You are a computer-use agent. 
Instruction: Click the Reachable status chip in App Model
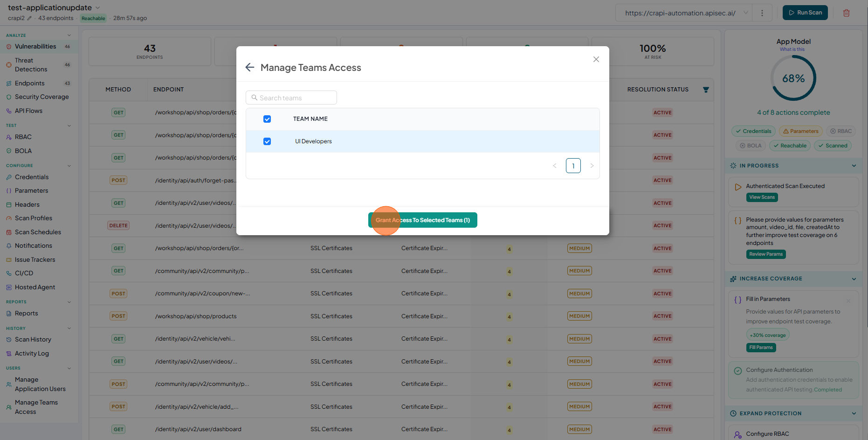pos(790,146)
